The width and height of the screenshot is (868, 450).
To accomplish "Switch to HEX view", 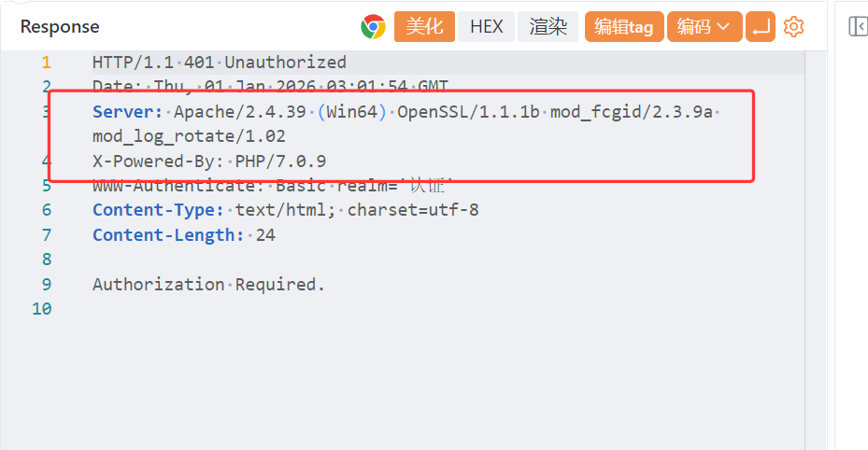I will pyautogui.click(x=486, y=27).
